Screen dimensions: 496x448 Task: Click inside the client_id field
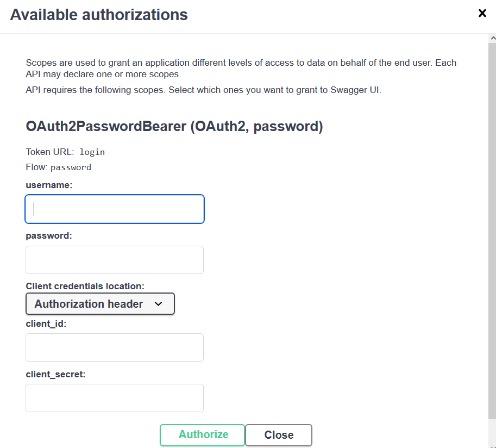[115, 347]
